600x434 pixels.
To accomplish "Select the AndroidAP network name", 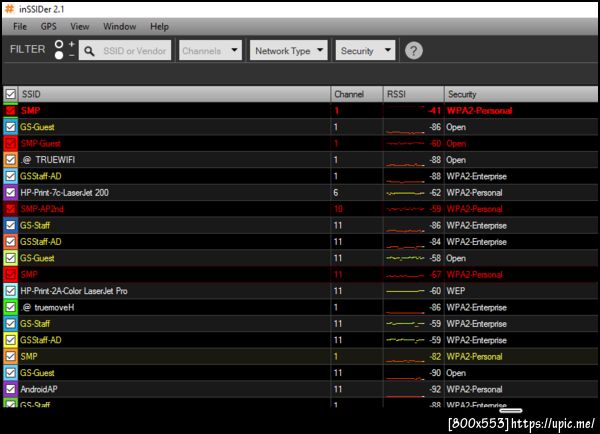I will 39,389.
